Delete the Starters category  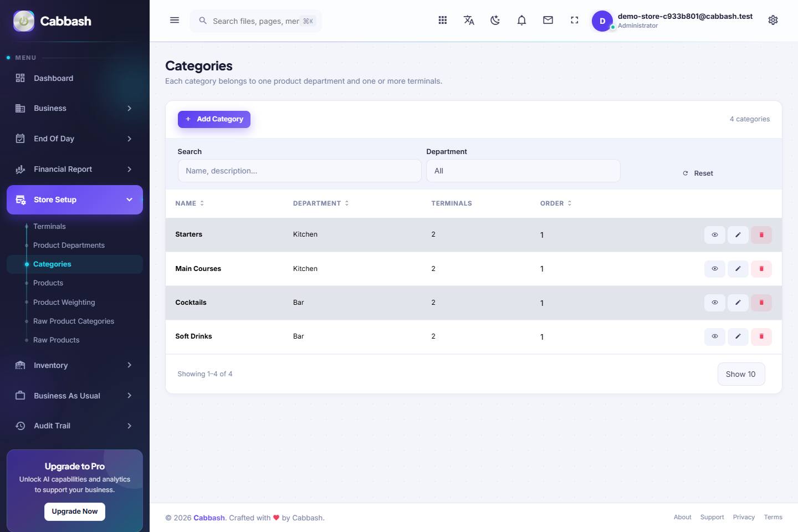761,235
